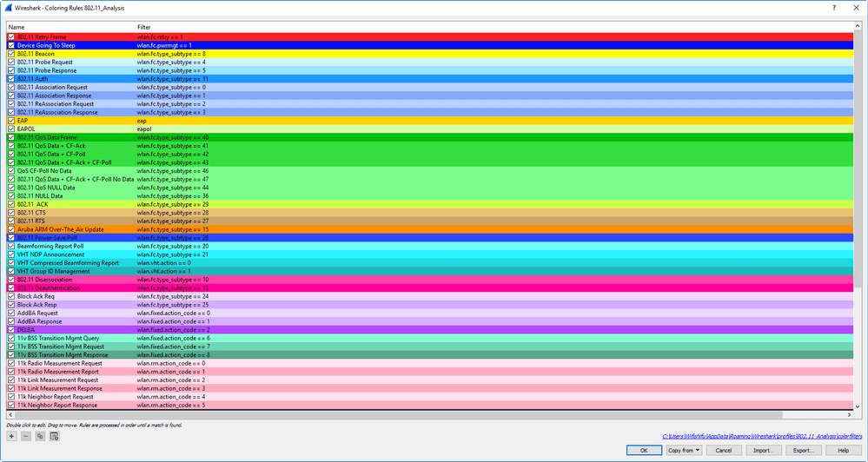Select the 802.11 Power-Save Poll rule name
This screenshot has height=462, width=868.
47,238
